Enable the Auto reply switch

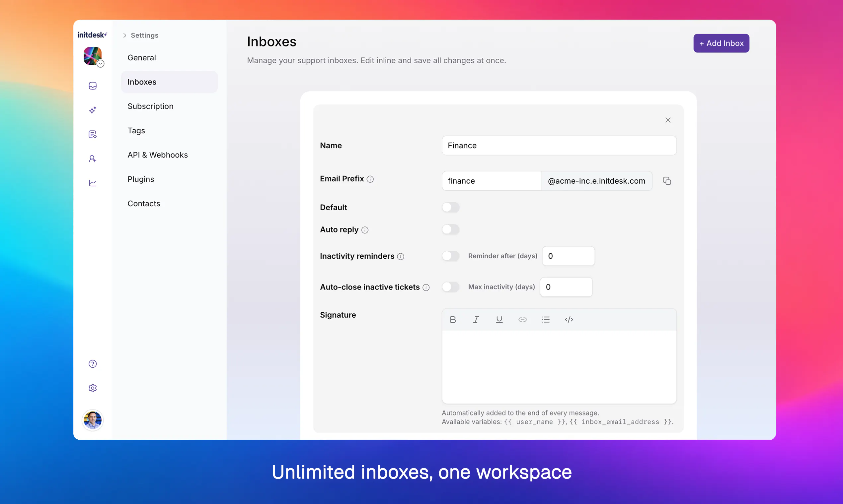click(x=450, y=229)
